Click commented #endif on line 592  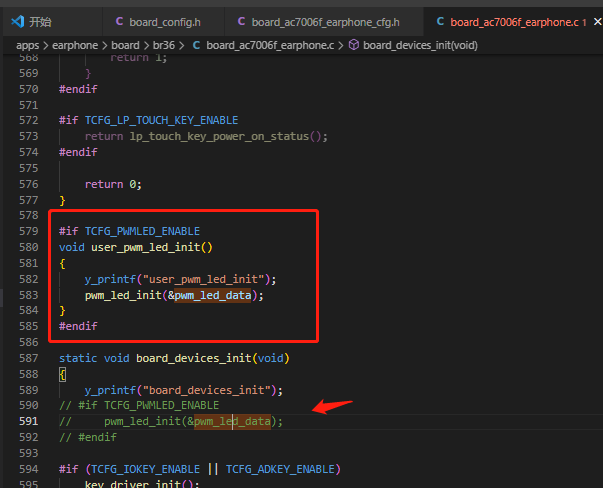(x=97, y=438)
